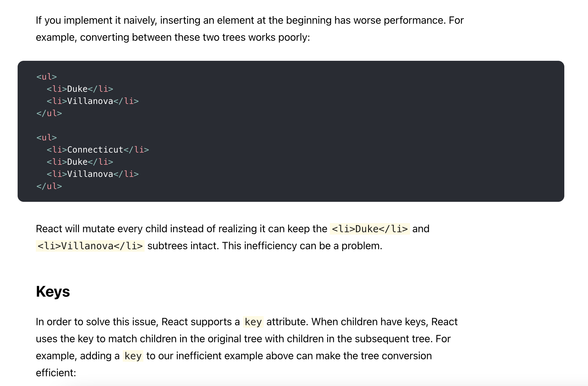Click the highlighted inline <li>Duke</li> code in paragraph
Image resolution: width=588 pixels, height=386 pixels.
(x=370, y=229)
